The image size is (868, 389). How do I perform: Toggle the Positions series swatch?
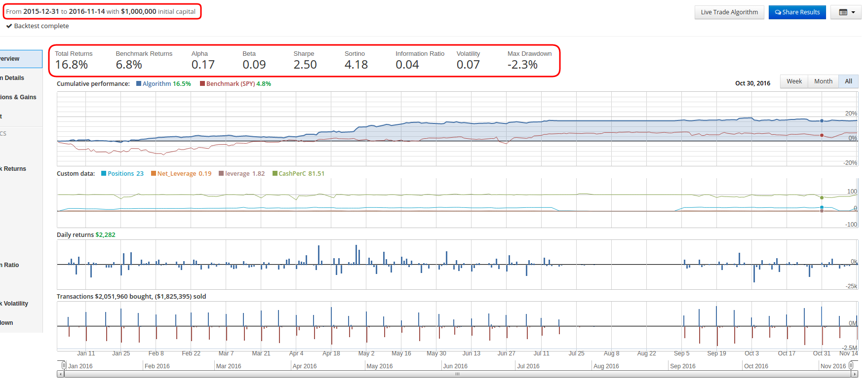pos(104,174)
